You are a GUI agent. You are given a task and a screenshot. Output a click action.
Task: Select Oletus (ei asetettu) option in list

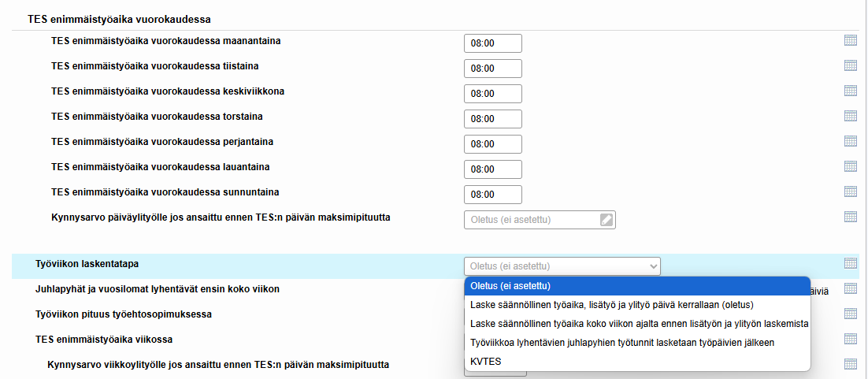[637, 286]
